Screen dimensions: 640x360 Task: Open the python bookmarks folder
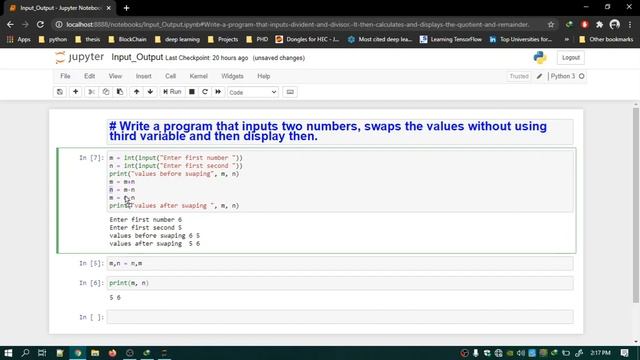pyautogui.click(x=53, y=40)
